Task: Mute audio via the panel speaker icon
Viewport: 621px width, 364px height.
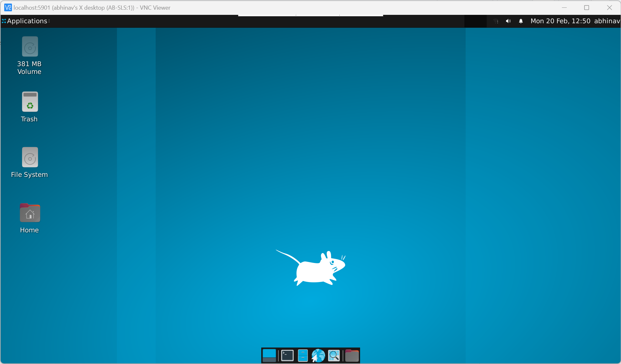Action: 508,21
